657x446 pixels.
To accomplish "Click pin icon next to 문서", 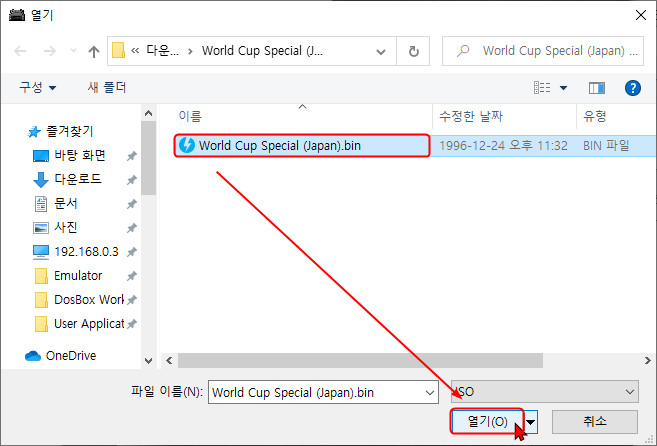I will point(132,204).
